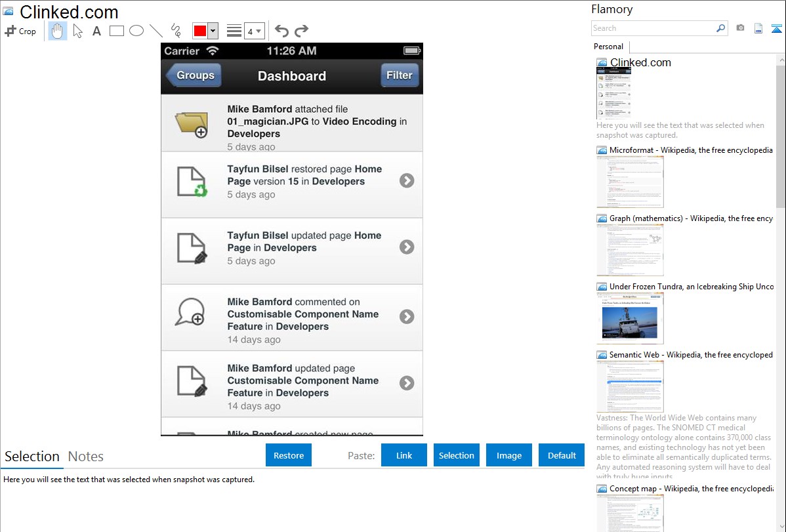Click the Flamory search field
The width and height of the screenshot is (786, 532).
(653, 28)
